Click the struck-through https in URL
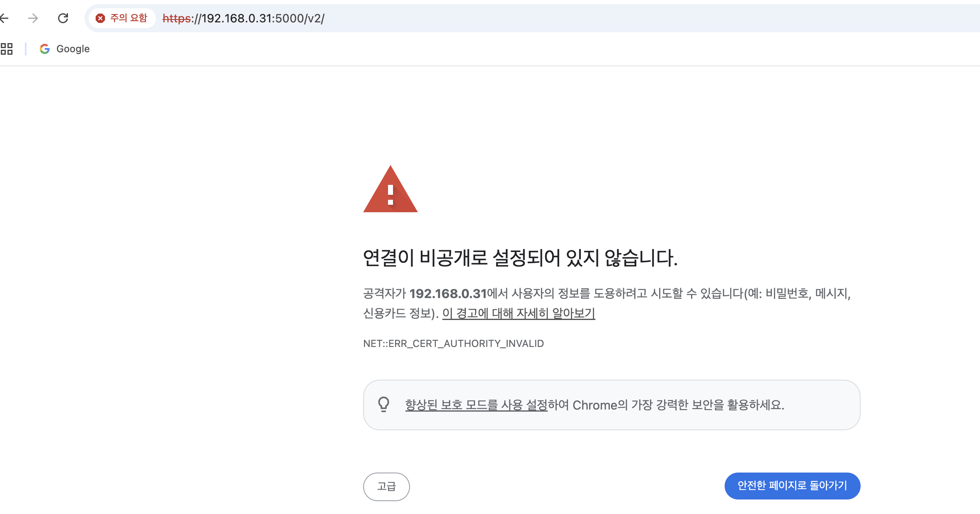This screenshot has width=980, height=514. pyautogui.click(x=177, y=18)
